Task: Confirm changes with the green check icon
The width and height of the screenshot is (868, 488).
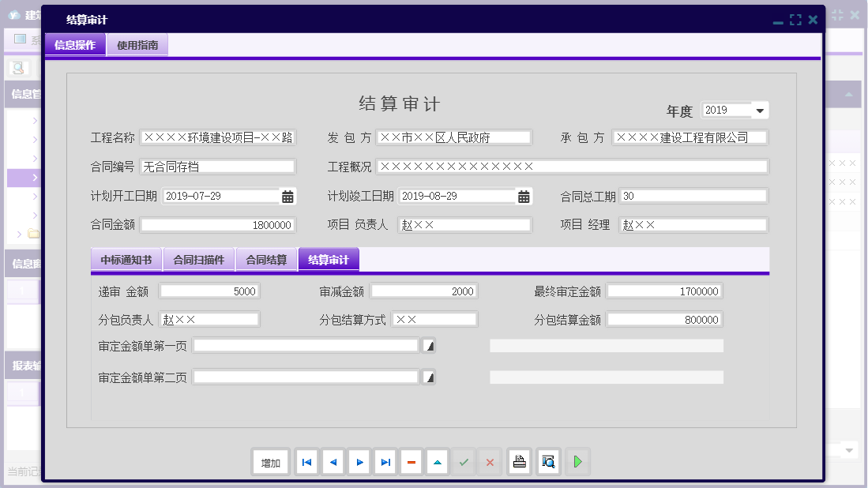Action: (464, 462)
